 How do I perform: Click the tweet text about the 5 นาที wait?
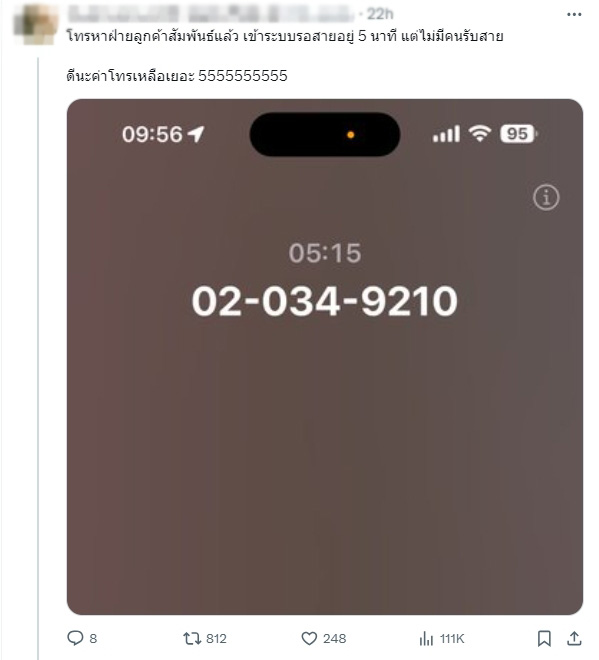click(285, 37)
